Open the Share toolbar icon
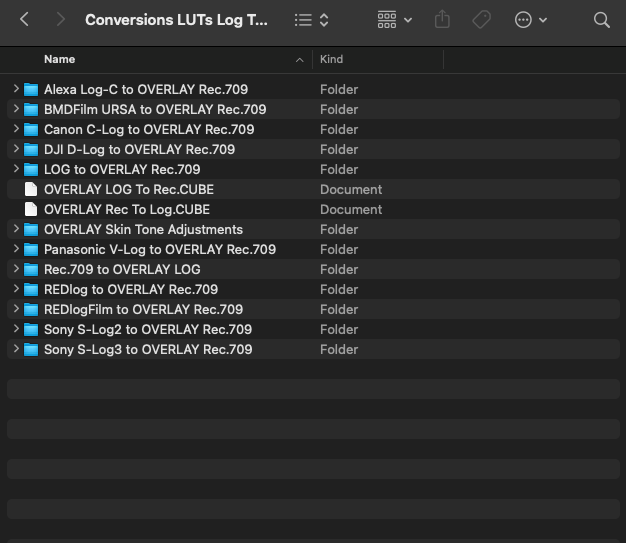Screen dimensions: 626x543 [x=443, y=20]
